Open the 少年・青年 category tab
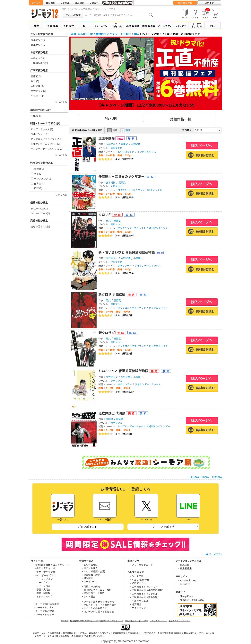 pos(52,26)
